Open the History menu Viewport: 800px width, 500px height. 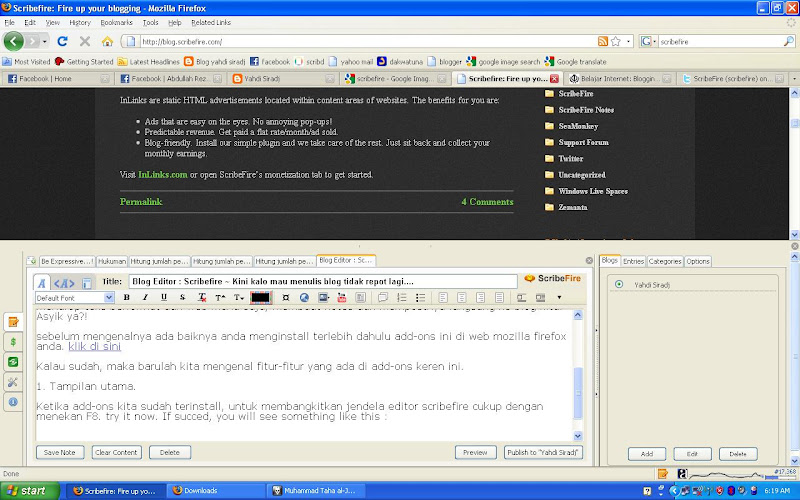pyautogui.click(x=80, y=22)
